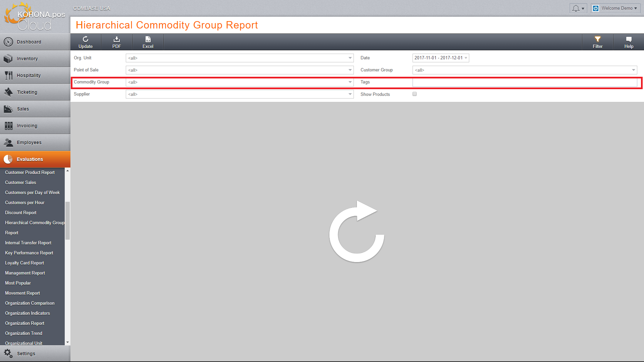Open the Customer Group dropdown

click(x=525, y=70)
